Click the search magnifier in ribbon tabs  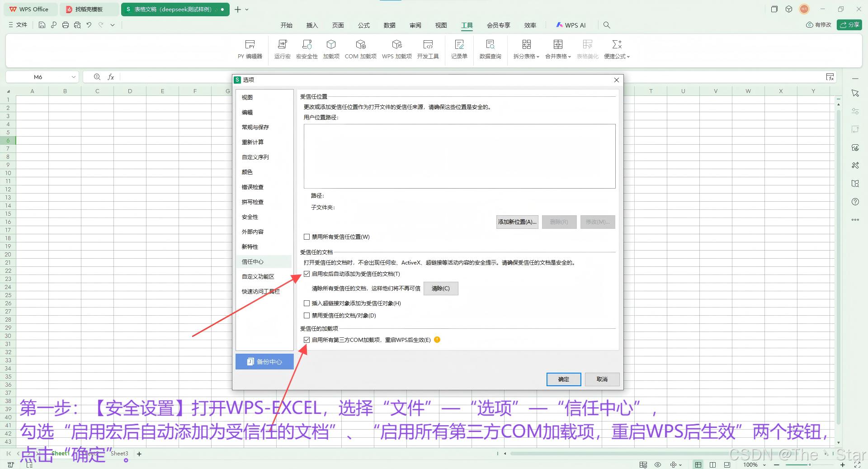click(607, 25)
